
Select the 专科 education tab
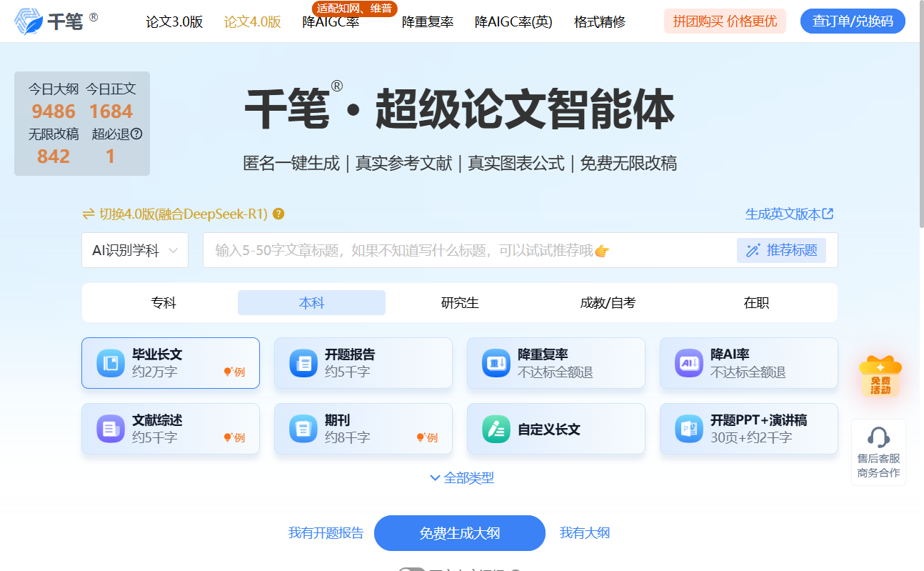(x=164, y=303)
